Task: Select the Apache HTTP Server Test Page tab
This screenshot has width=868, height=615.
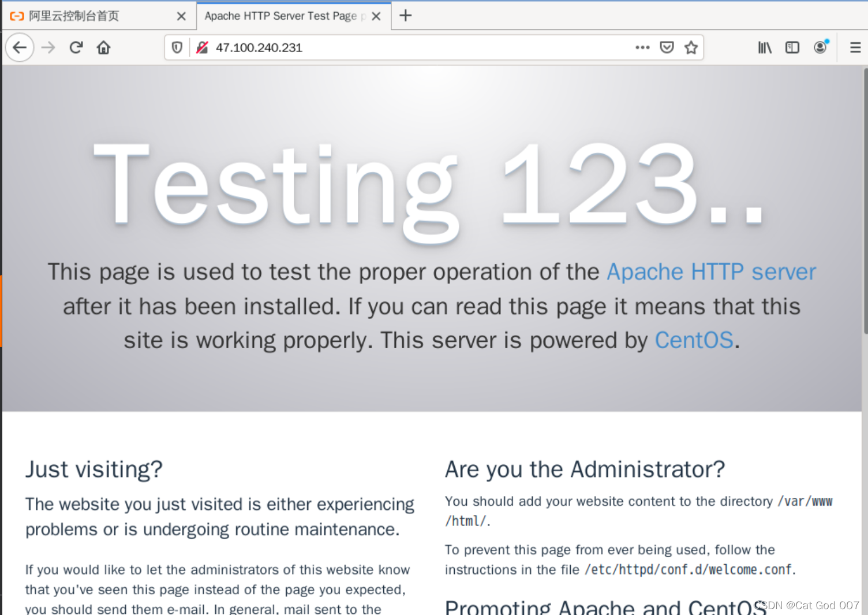Action: 294,16
